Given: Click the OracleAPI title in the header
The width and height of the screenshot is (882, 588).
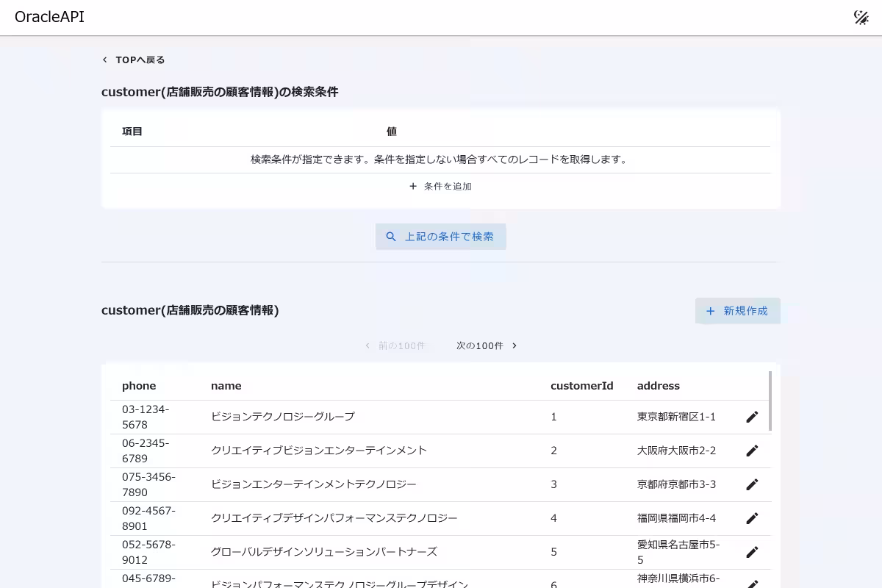Looking at the screenshot, I should click(x=49, y=17).
